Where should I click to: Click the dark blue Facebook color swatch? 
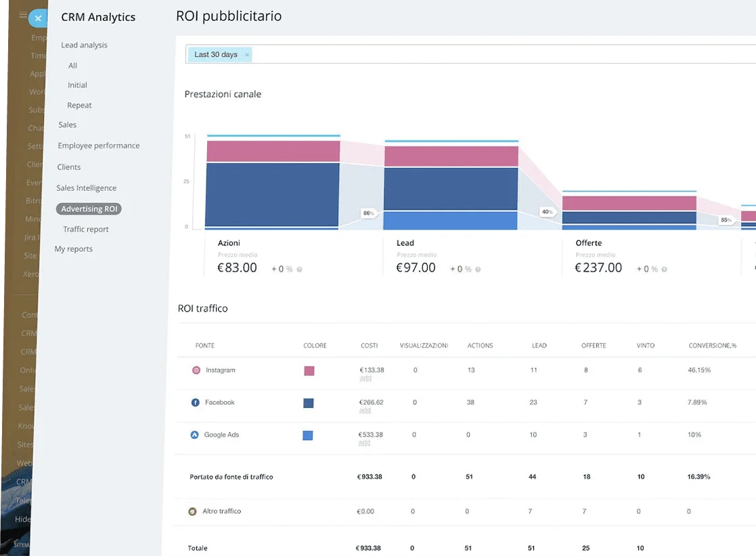click(x=309, y=403)
